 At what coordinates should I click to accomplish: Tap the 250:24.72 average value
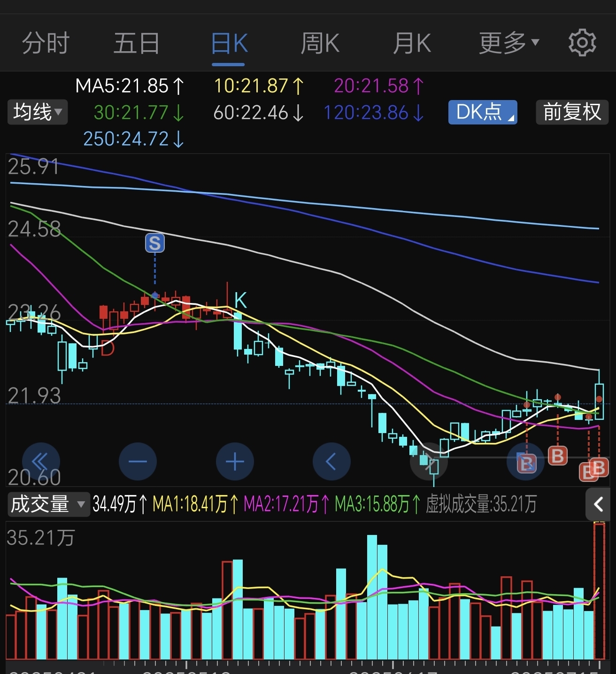(134, 139)
